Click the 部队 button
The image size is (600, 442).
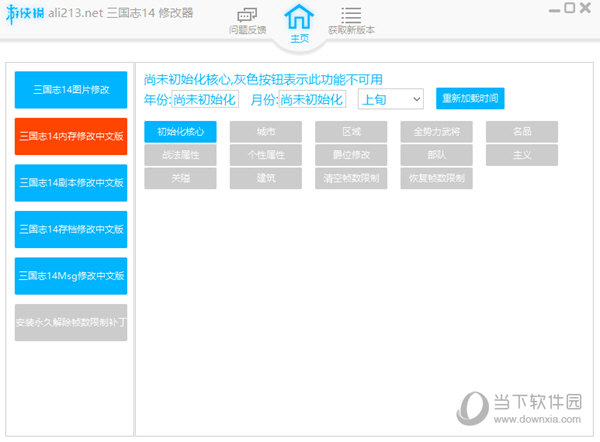tap(437, 155)
